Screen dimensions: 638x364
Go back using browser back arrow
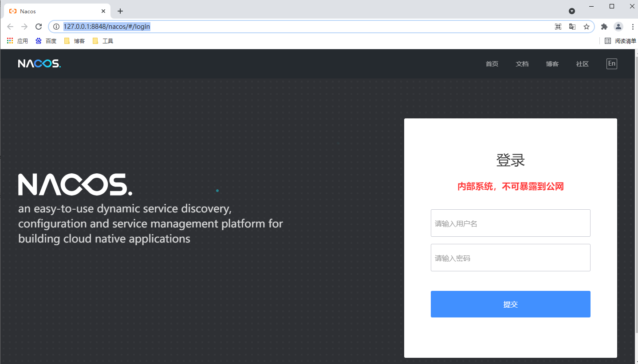[x=10, y=27]
